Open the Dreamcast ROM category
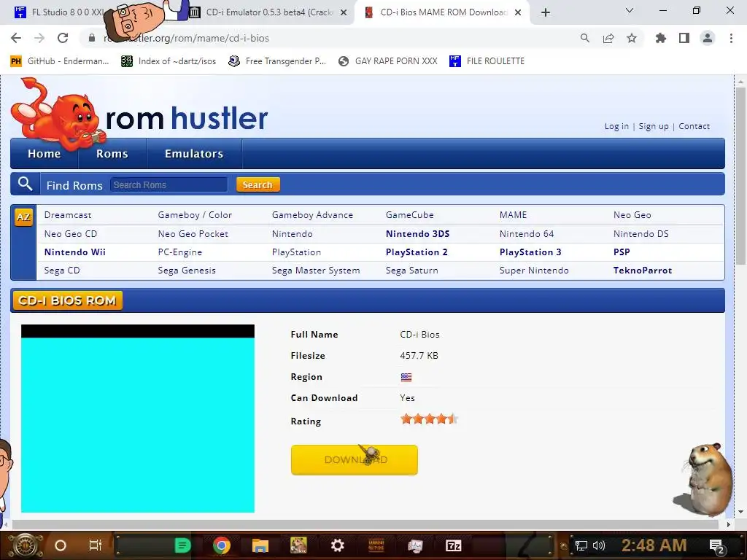The image size is (747, 560). [68, 215]
